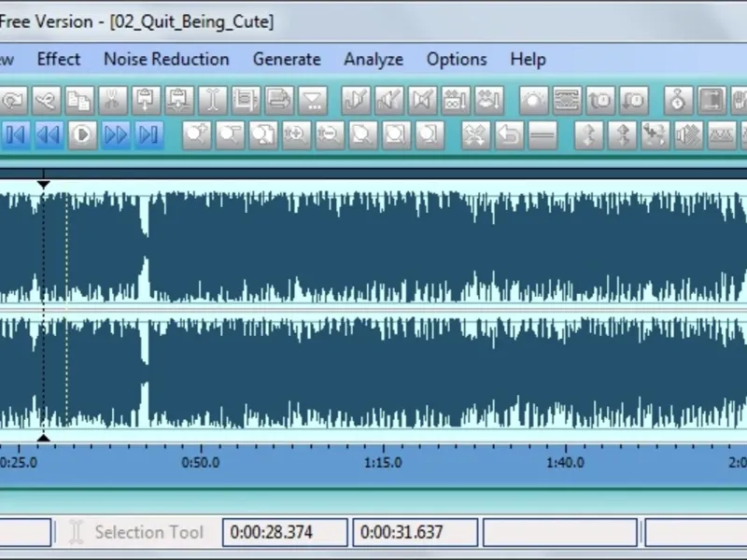The width and height of the screenshot is (747, 560).
Task: Click the 1:15.0 timeline label
Action: [383, 462]
